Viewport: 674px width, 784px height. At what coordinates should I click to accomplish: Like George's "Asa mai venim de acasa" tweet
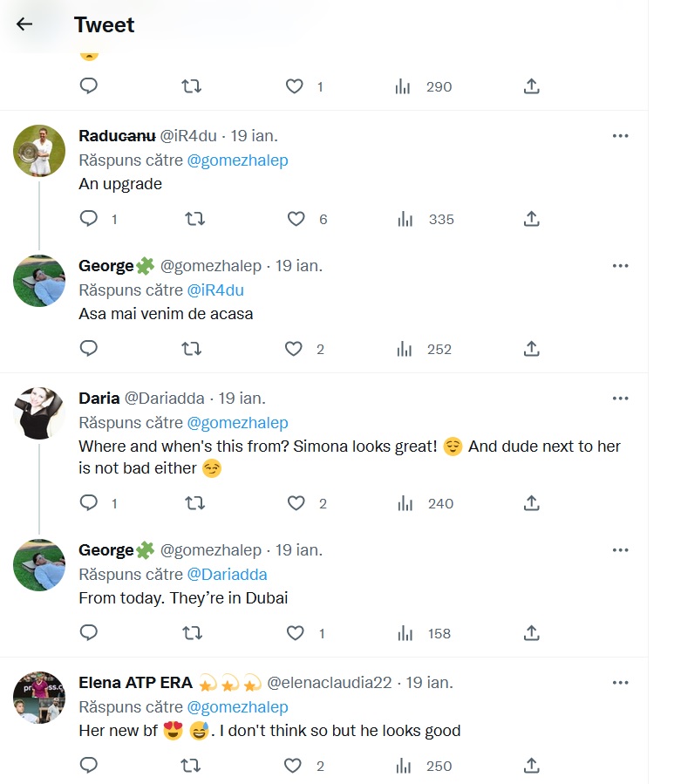click(x=295, y=349)
